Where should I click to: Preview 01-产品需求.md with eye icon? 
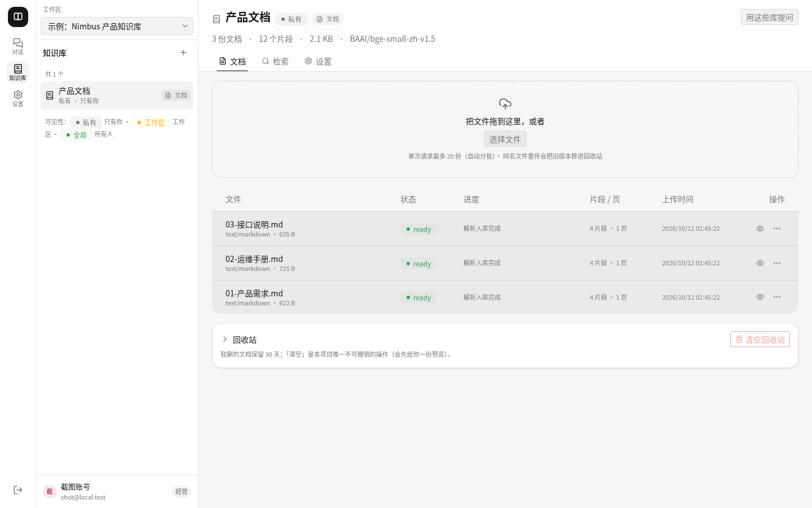[760, 297]
